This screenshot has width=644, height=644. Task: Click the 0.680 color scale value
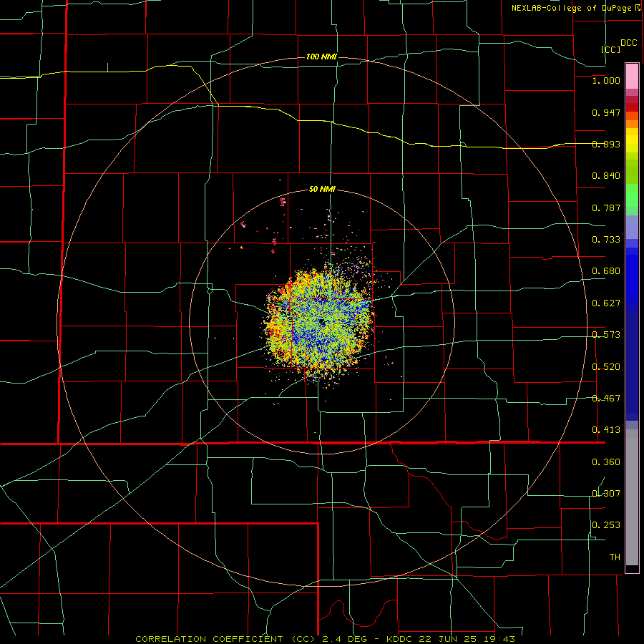point(606,271)
